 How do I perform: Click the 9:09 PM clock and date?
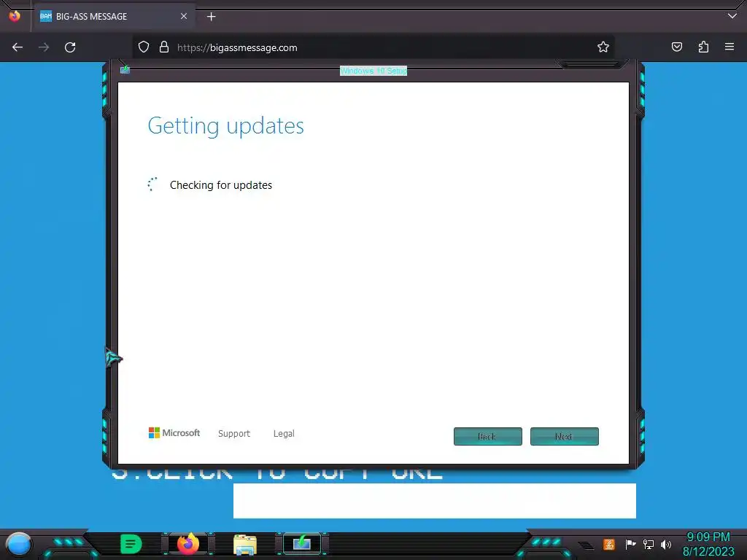coord(708,544)
